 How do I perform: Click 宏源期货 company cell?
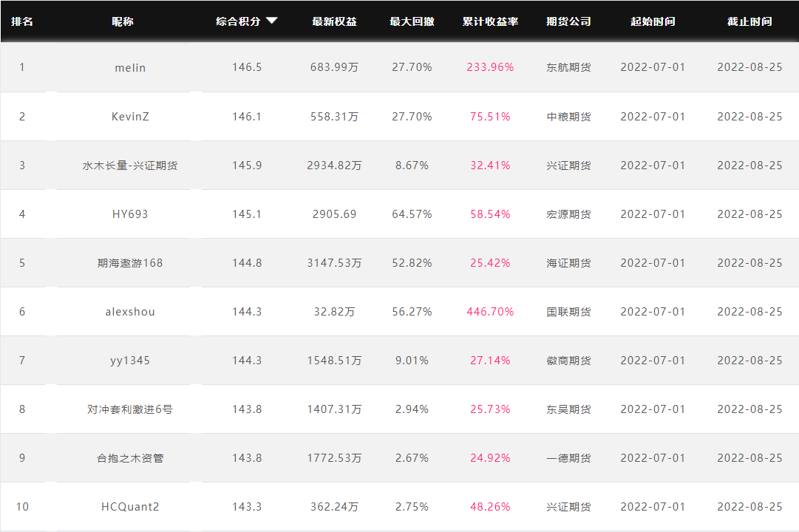[x=568, y=214]
